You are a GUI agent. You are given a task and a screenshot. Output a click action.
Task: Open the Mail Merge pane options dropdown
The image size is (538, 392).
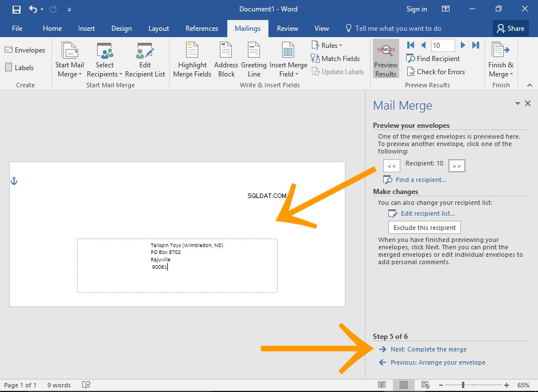tap(517, 103)
